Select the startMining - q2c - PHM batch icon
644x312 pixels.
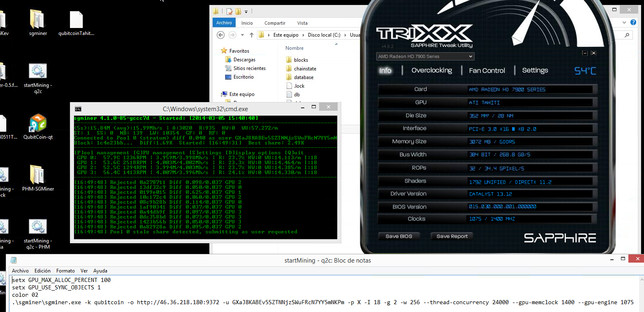tap(38, 227)
